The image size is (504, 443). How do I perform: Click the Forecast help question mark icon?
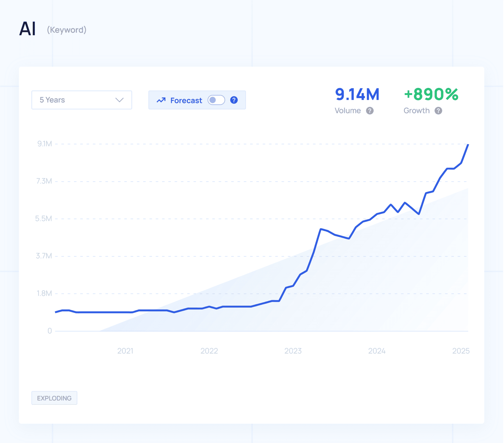pos(234,100)
